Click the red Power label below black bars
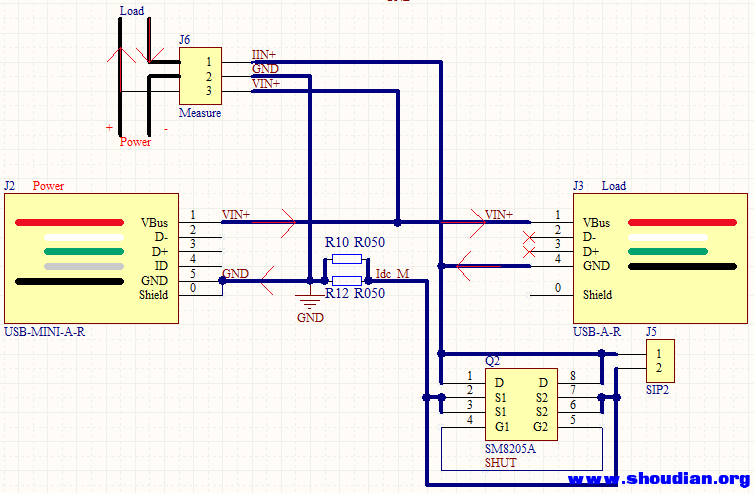 pos(135,142)
